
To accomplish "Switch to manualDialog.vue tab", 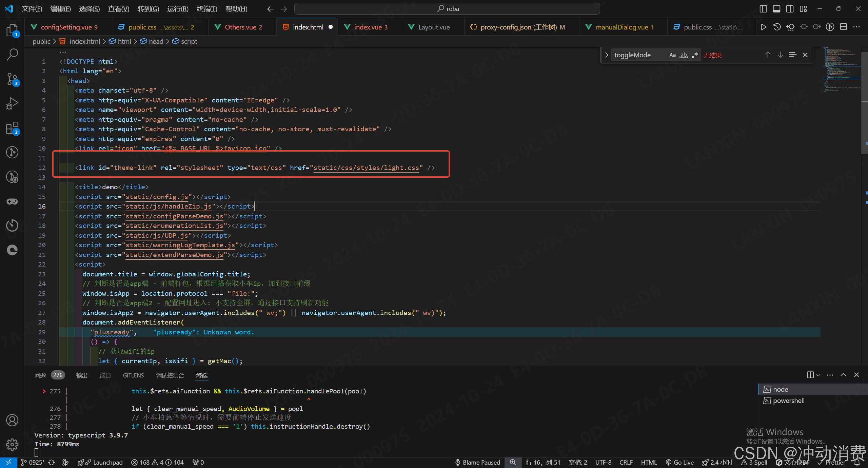I will [624, 27].
